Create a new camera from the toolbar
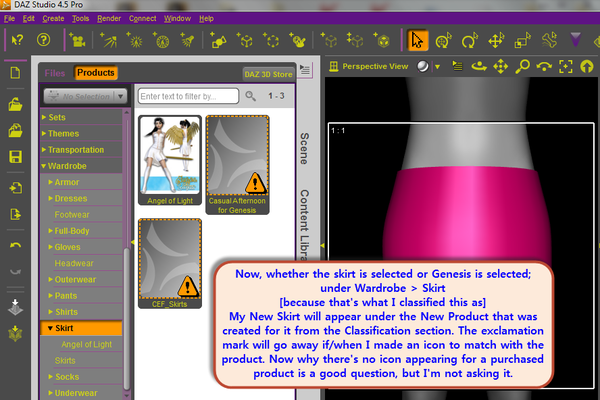Viewport: 600px width, 400px height. pyautogui.click(x=77, y=40)
